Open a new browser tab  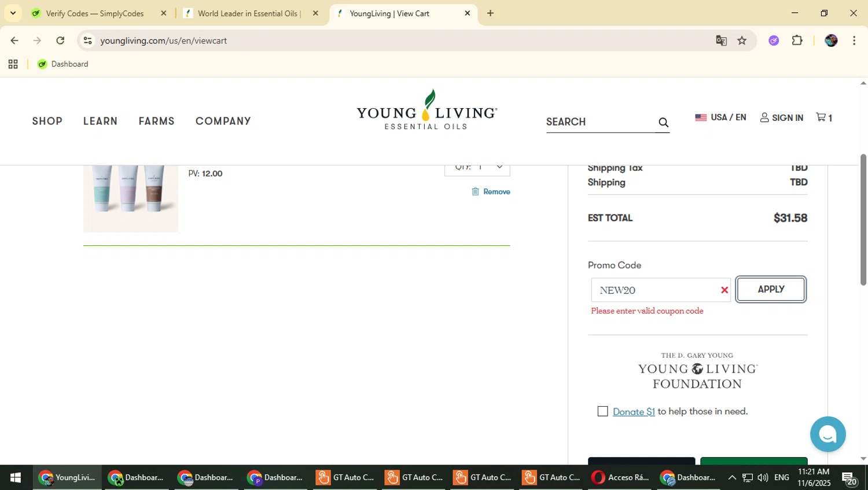[x=490, y=13]
